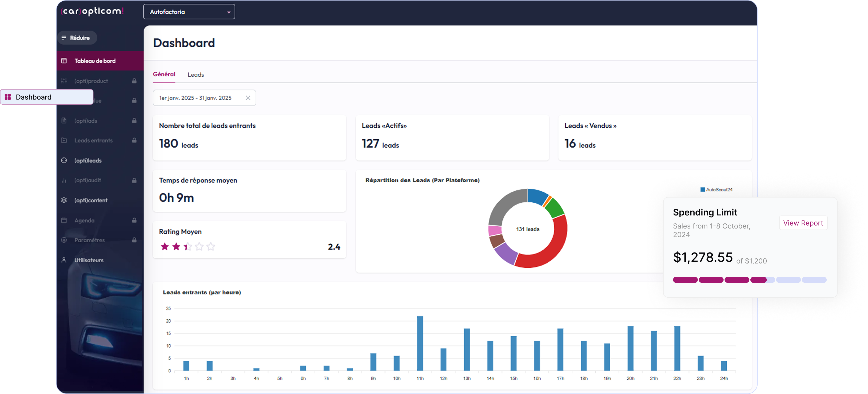Open the Agenda calendar icon
868x394 pixels.
pyautogui.click(x=64, y=220)
